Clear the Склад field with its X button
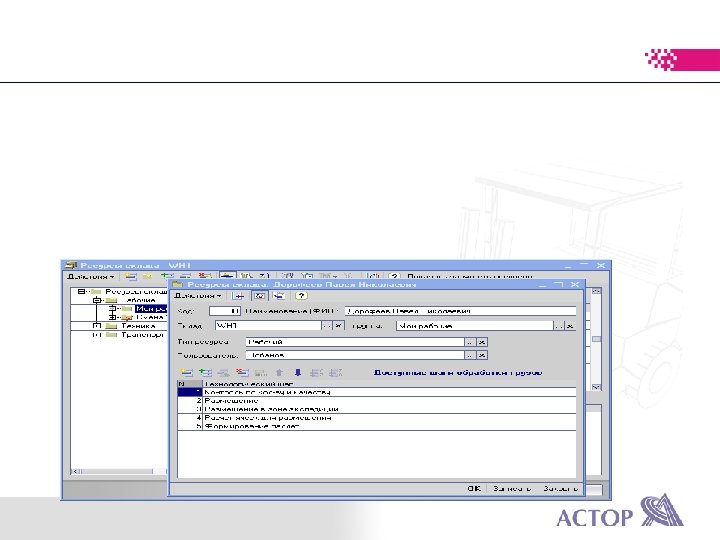Viewport: 720px width, 540px height. [338, 326]
